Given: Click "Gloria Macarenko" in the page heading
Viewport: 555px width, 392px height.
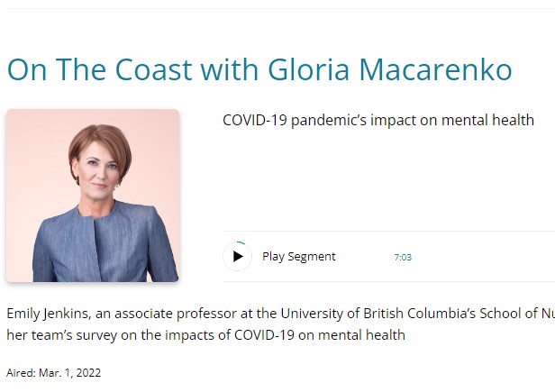Looking at the screenshot, I should point(389,69).
